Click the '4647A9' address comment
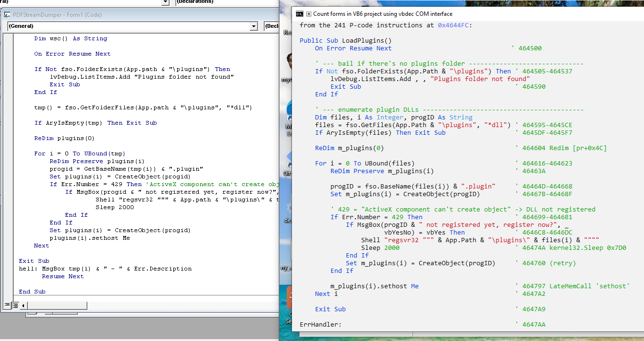 [530, 309]
